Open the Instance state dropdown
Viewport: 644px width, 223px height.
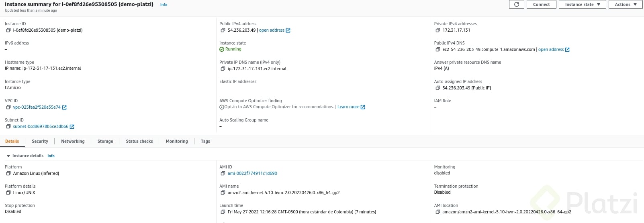(x=582, y=4)
